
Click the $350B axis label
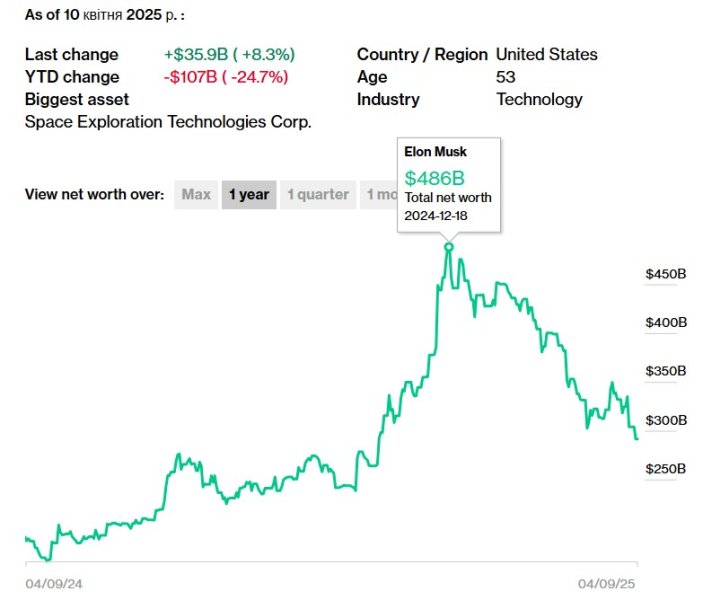click(667, 371)
